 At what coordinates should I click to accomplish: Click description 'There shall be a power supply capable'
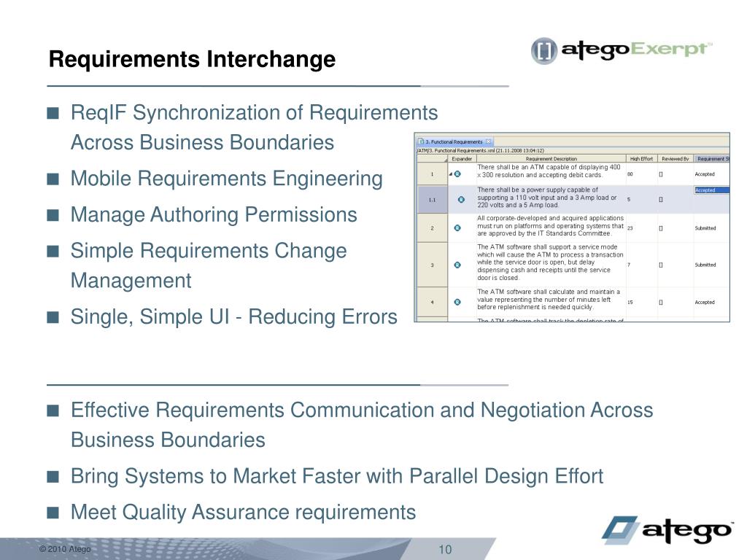click(x=547, y=197)
